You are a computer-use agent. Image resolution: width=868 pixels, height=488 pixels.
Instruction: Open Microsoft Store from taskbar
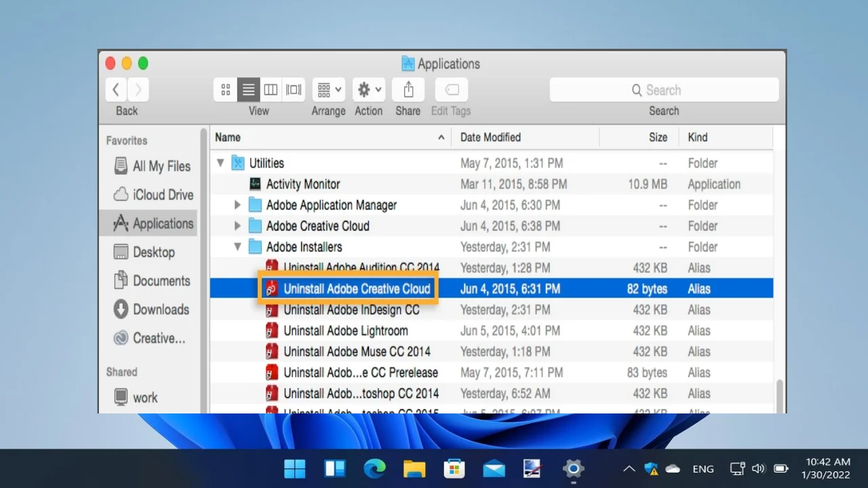pyautogui.click(x=454, y=468)
